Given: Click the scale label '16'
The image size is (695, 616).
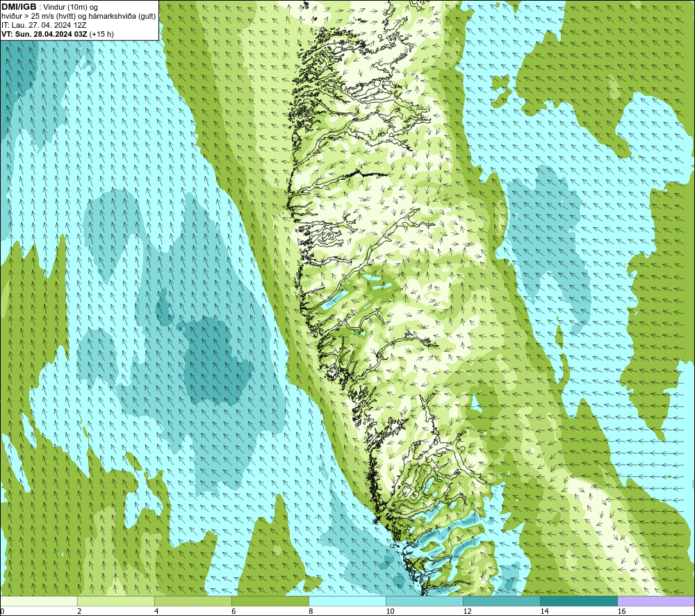Looking at the screenshot, I should pyautogui.click(x=621, y=611).
